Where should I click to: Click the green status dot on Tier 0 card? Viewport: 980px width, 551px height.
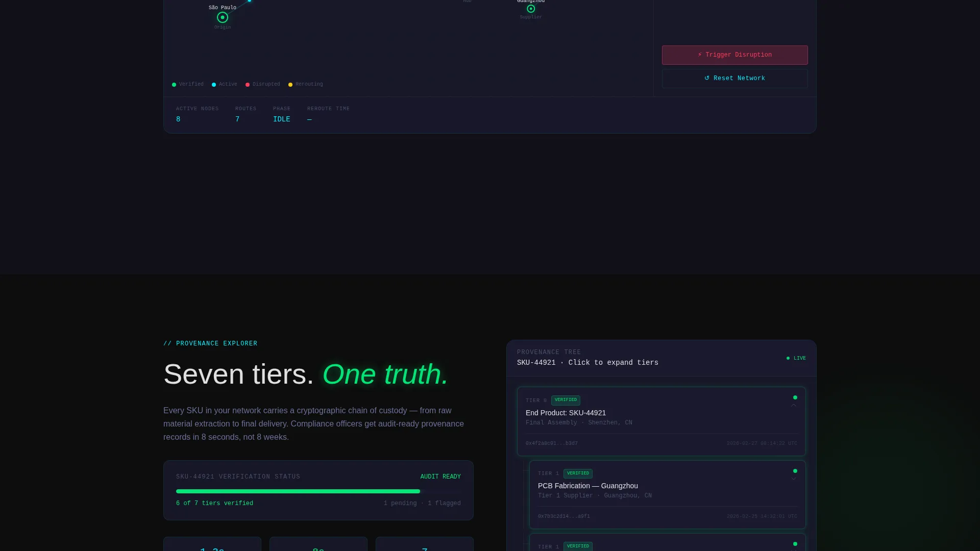tap(795, 397)
